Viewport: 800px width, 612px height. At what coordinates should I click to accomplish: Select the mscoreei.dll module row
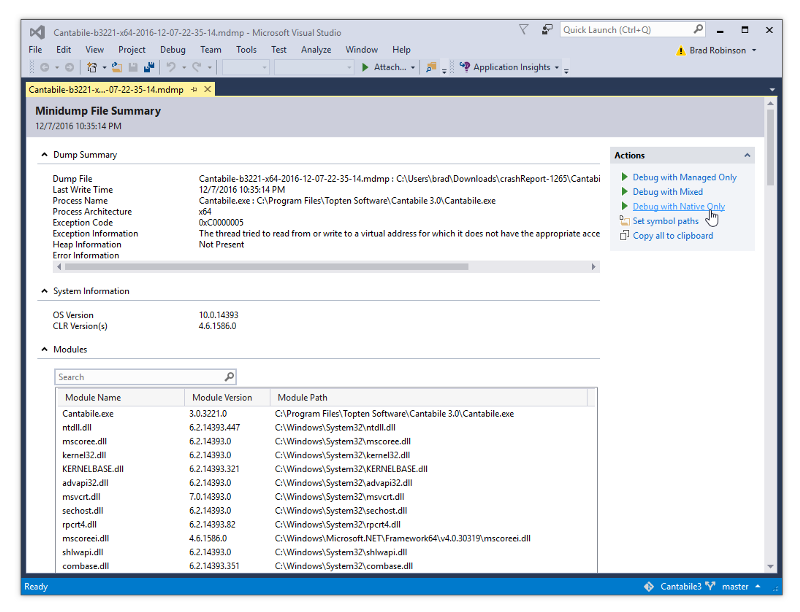click(x=326, y=538)
